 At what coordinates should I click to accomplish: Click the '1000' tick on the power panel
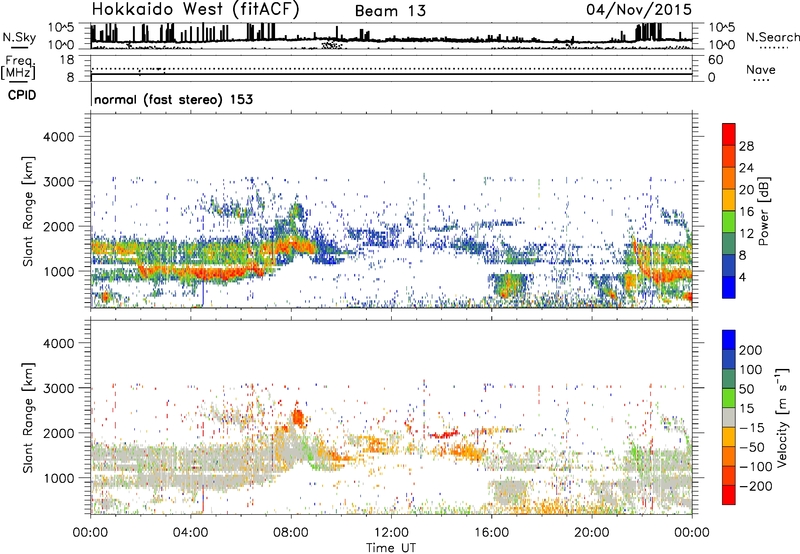(x=58, y=271)
